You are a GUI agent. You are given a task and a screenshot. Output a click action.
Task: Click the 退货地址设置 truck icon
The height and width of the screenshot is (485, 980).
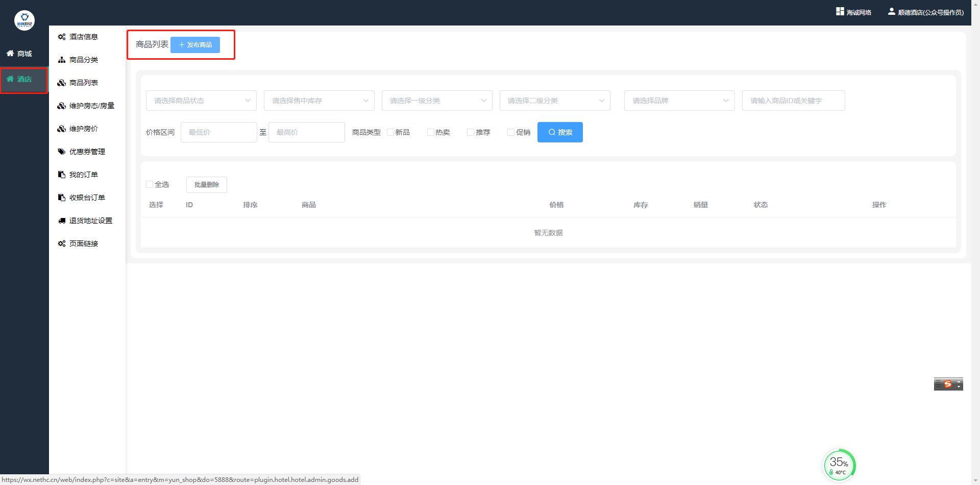tap(62, 221)
